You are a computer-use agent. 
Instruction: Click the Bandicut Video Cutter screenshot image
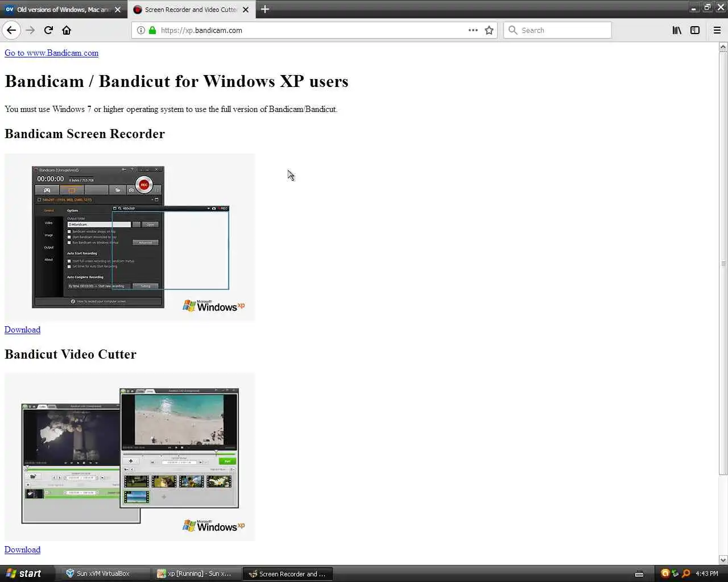coord(130,457)
